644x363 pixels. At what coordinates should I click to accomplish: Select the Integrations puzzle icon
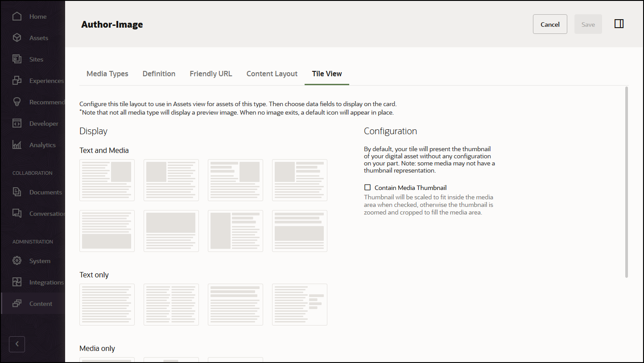(x=17, y=282)
